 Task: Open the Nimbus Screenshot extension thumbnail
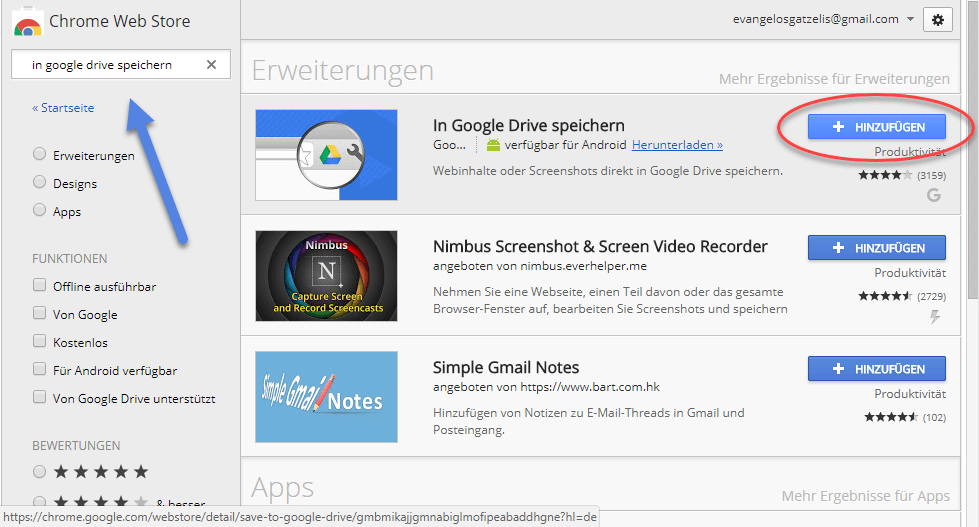coord(326,276)
